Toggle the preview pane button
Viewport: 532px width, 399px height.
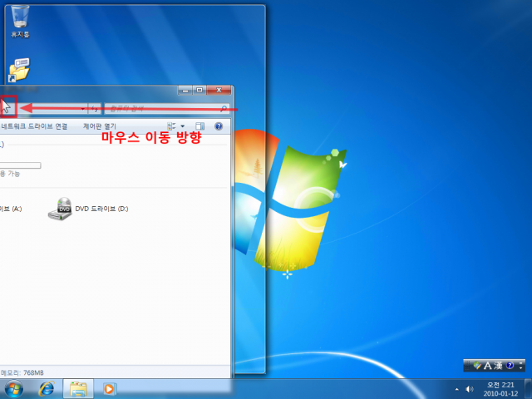(x=199, y=126)
